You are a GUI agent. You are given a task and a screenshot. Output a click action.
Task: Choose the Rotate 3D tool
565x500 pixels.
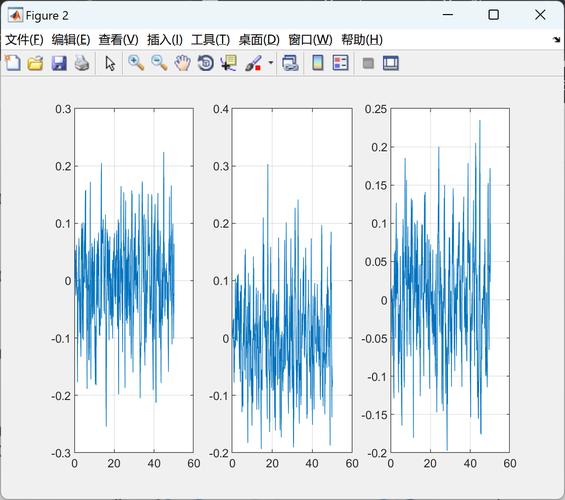pos(206,63)
